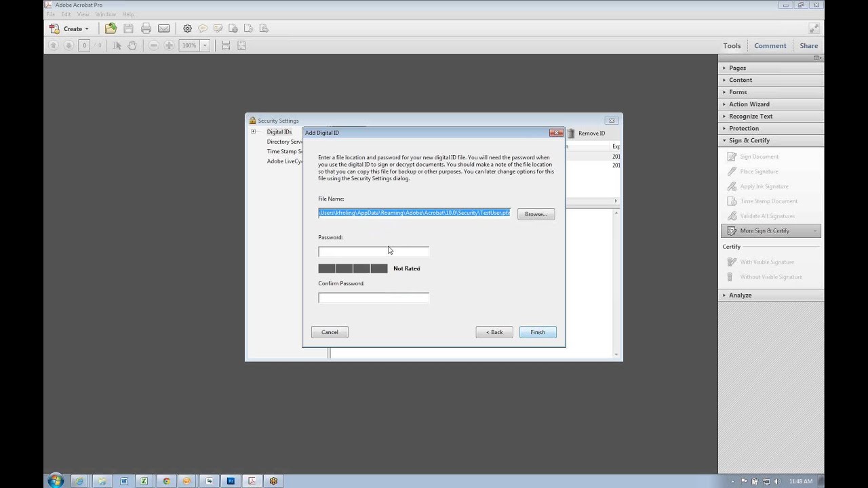The image size is (868, 488).
Task: Open Excel from the taskbar
Action: [144, 481]
